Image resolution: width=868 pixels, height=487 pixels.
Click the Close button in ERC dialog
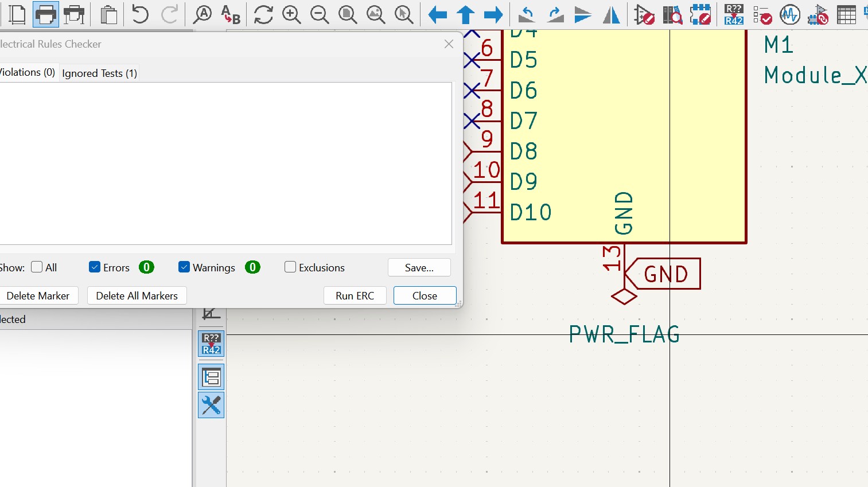[x=425, y=295]
